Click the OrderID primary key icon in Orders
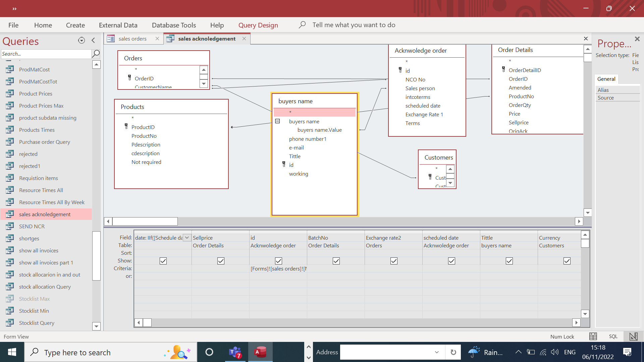Image resolution: width=644 pixels, height=362 pixels. tap(129, 78)
